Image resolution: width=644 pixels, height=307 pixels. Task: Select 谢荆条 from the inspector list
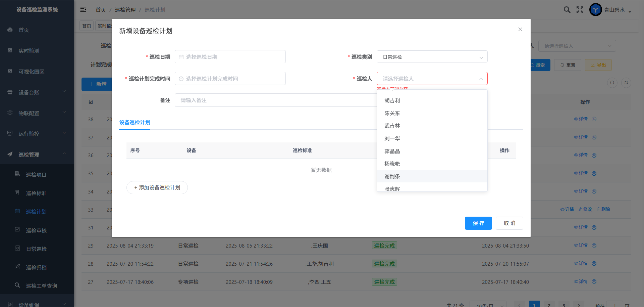392,176
